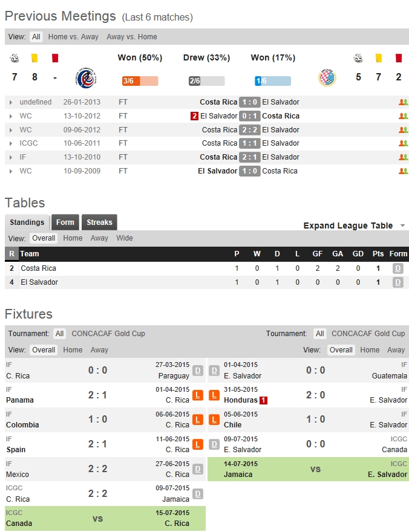Click the orange 3/6 wins bar
This screenshot has width=409, height=532.
click(x=140, y=81)
